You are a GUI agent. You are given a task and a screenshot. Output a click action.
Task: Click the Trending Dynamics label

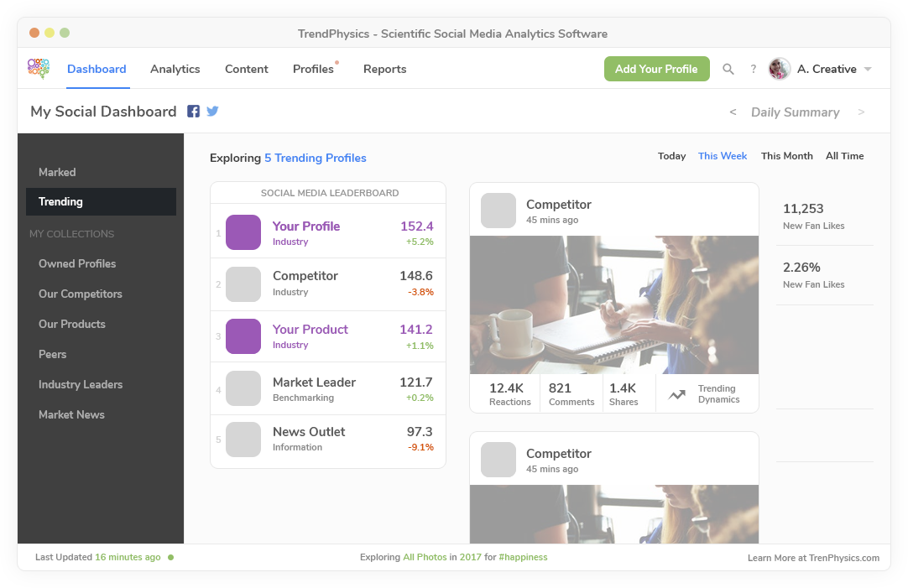(x=718, y=394)
